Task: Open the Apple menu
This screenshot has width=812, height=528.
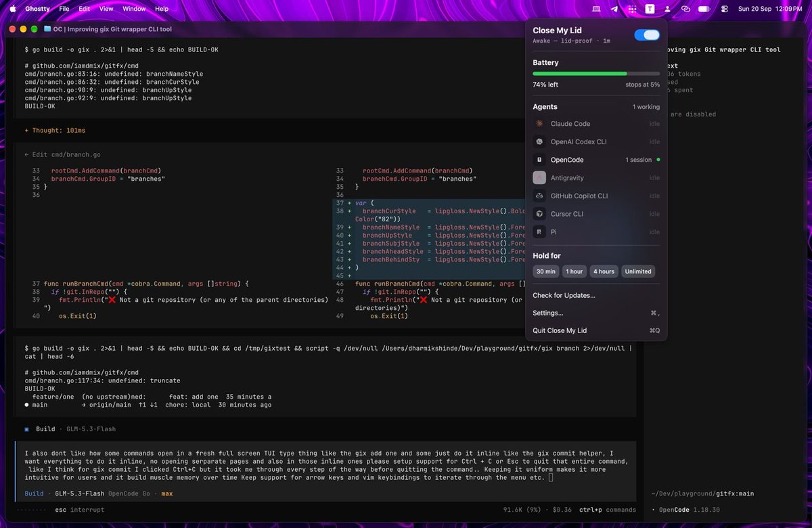Action: pyautogui.click(x=12, y=9)
